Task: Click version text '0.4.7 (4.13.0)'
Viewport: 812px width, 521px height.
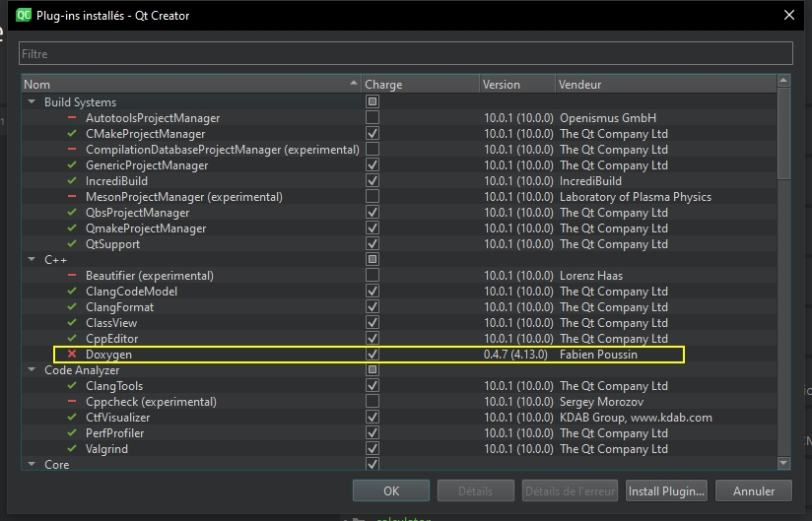Action: click(x=515, y=355)
